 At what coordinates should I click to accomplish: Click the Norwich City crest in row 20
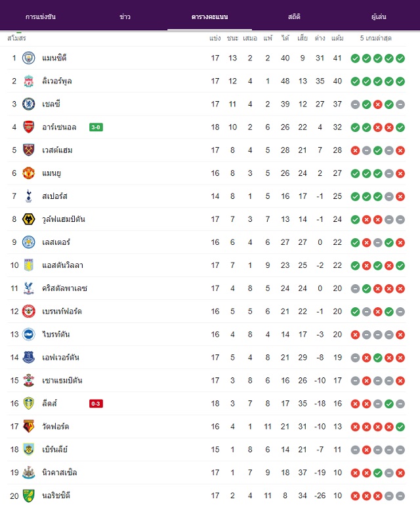coord(28,496)
